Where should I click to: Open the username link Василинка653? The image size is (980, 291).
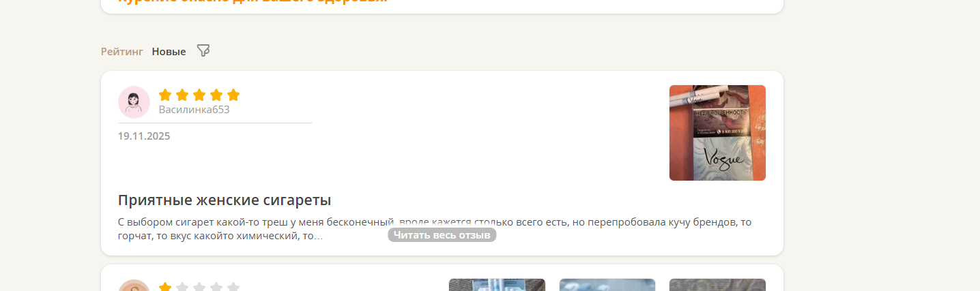tap(194, 110)
